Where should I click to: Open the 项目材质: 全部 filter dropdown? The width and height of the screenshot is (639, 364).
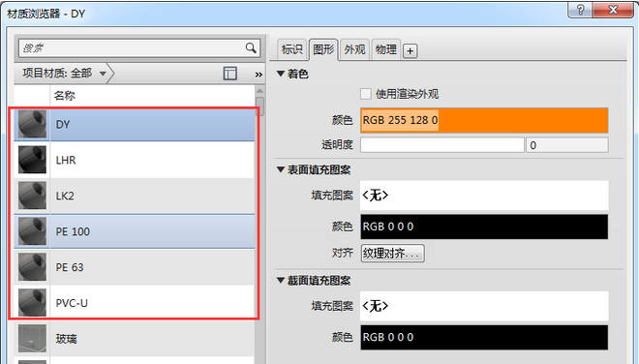[x=64, y=74]
